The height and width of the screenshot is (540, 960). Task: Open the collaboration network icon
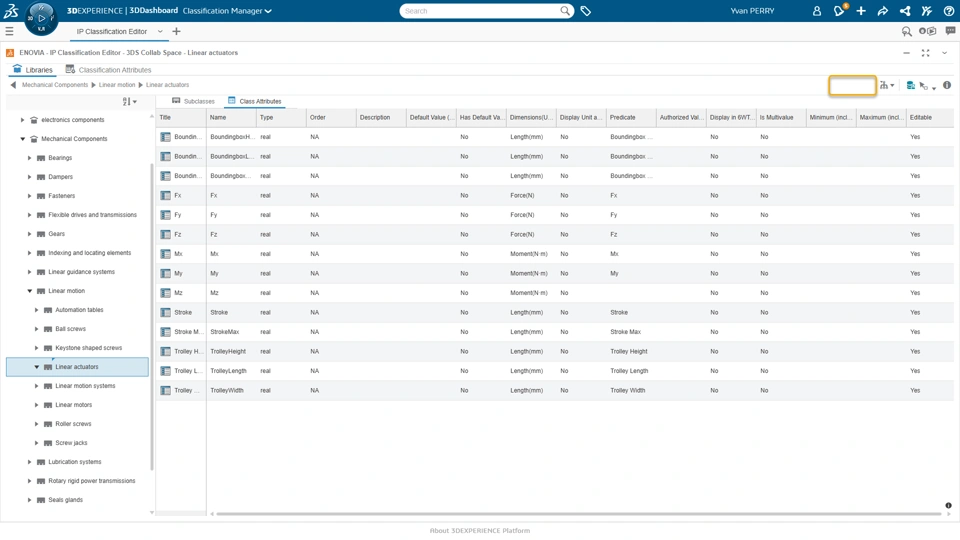coord(905,11)
